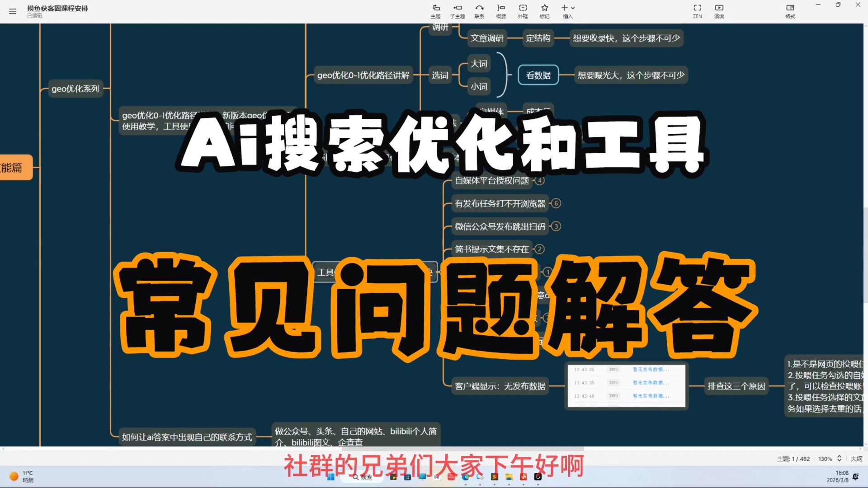Expand children count 4 beside 自媒体平台授权问题
The height and width of the screenshot is (488, 868).
(539, 180)
